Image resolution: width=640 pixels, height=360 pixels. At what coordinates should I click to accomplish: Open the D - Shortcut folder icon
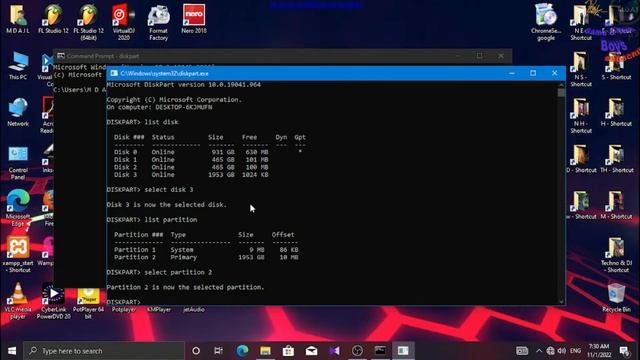(581, 159)
